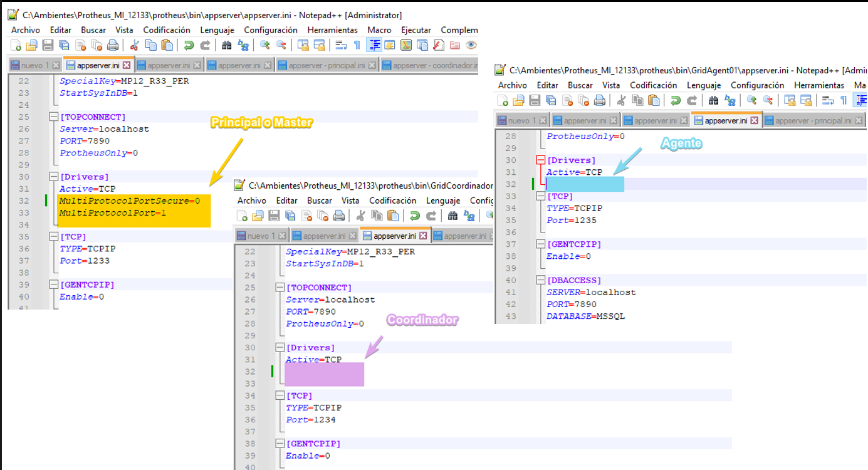Collapse [GENTCPIP] section in left appserver window
This screenshot has height=470, width=868.
click(x=53, y=285)
